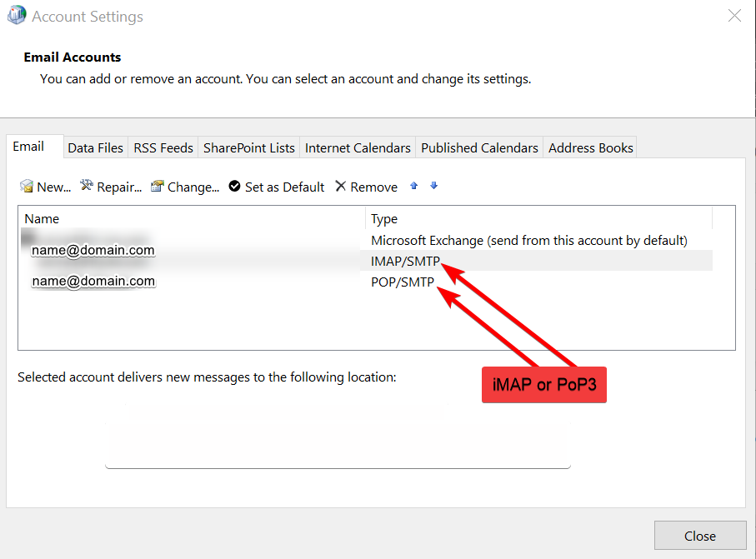Select name@domain.com in the POP/SMTP row

tap(93, 281)
